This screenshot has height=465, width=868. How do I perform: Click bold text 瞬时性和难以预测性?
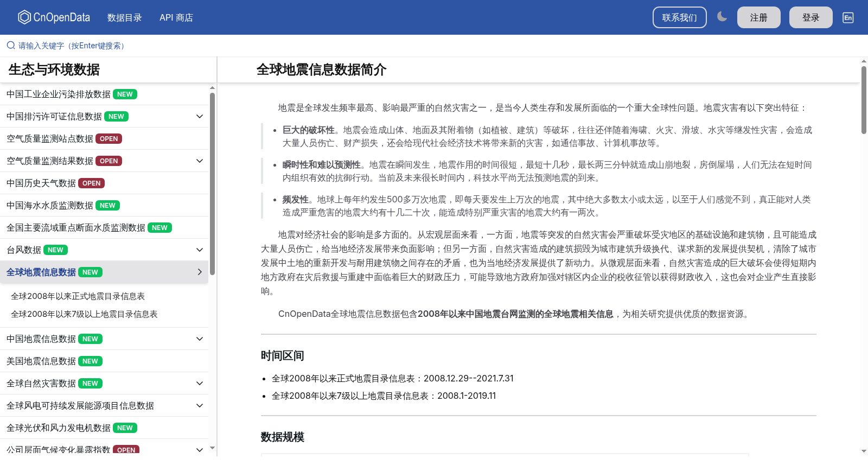tap(322, 165)
